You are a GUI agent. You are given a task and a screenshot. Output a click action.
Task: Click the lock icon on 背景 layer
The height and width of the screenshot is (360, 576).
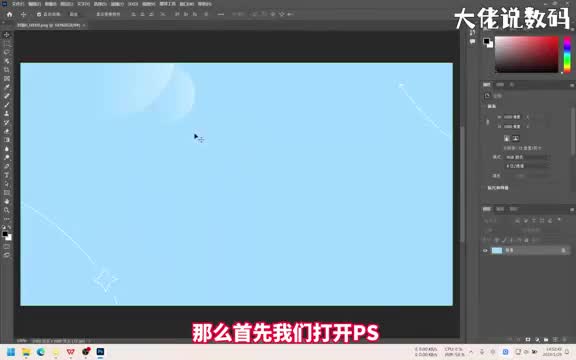(564, 251)
